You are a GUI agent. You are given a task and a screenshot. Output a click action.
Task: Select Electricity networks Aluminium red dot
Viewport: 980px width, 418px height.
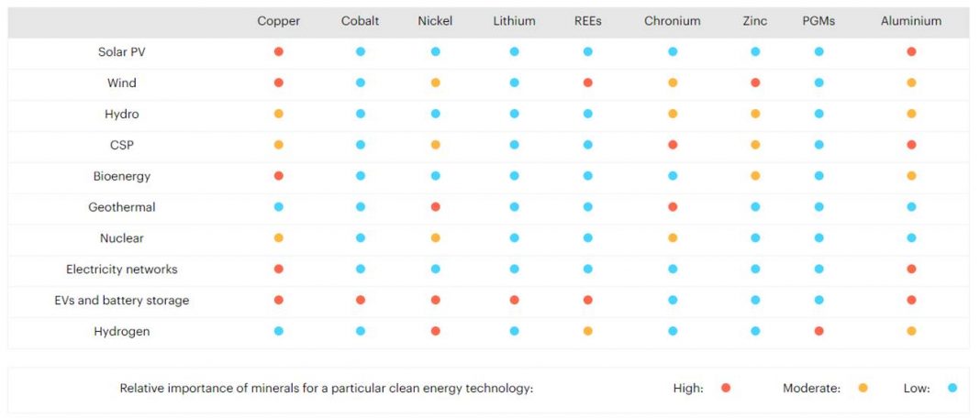pyautogui.click(x=911, y=269)
